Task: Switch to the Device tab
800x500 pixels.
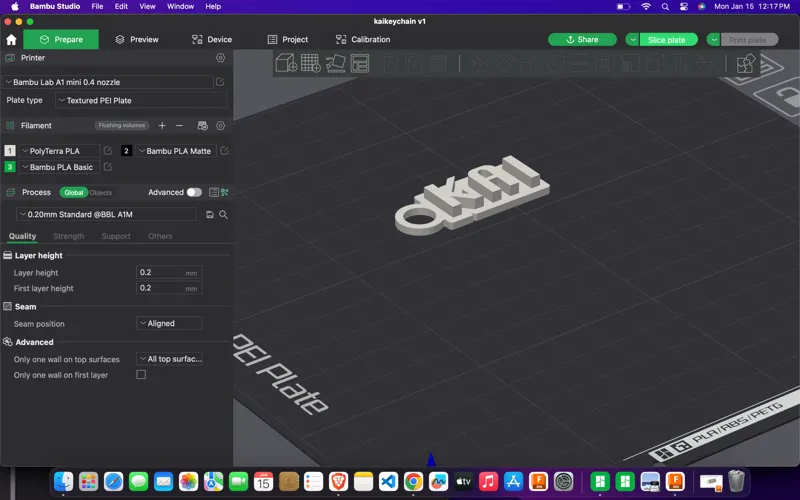Action: pos(212,39)
